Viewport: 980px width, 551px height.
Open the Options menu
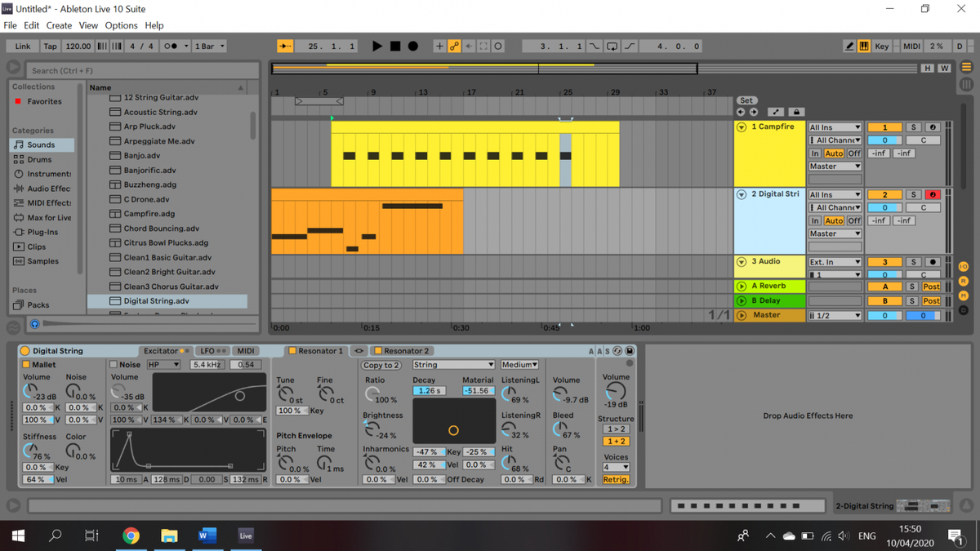tap(121, 25)
